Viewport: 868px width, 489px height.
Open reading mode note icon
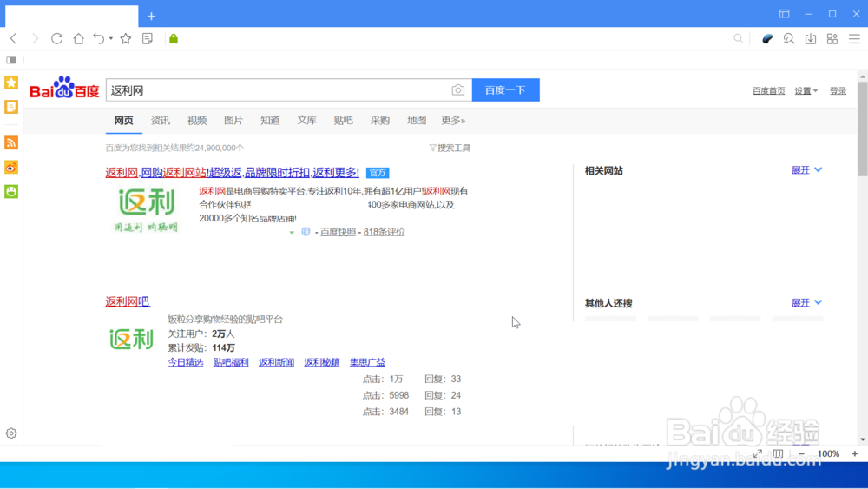(x=148, y=39)
